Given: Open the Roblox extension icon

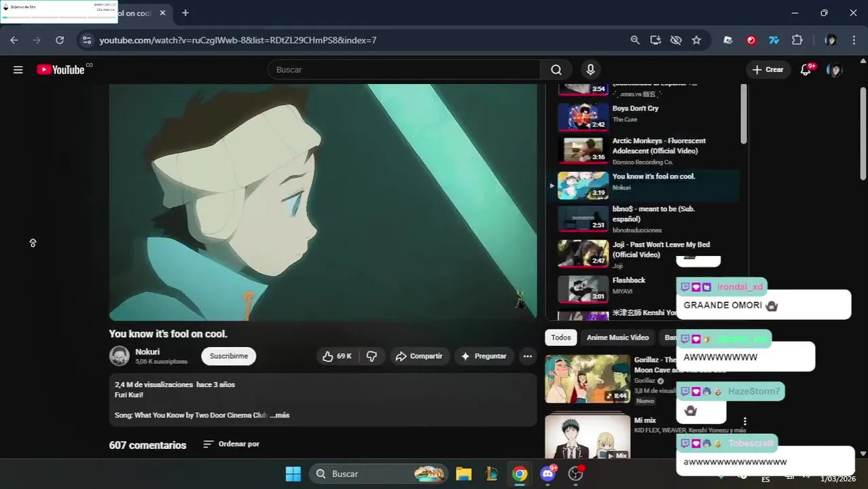Looking at the screenshot, I should [728, 40].
